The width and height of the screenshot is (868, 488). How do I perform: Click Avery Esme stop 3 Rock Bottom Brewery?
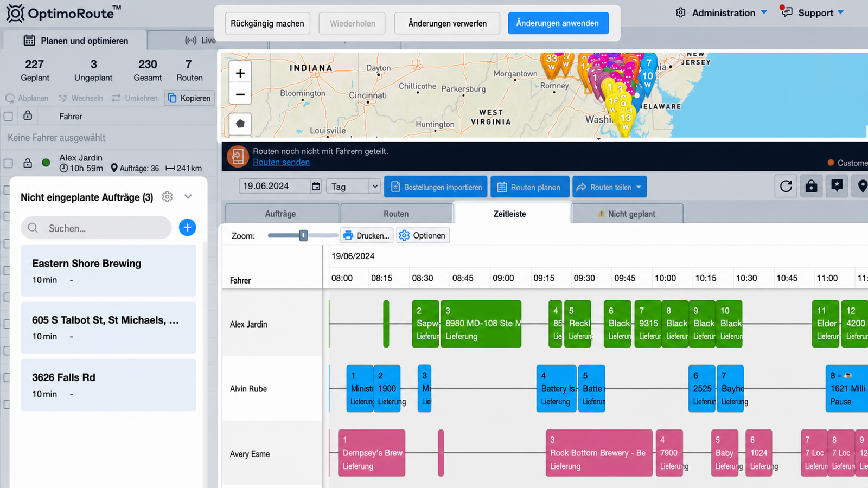coord(599,453)
